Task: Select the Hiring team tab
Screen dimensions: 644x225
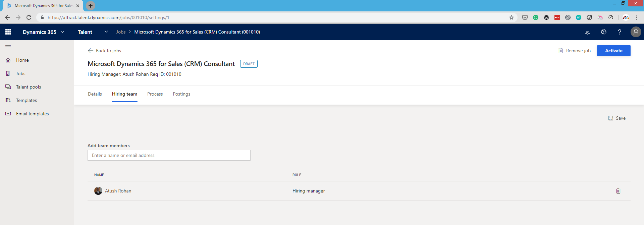Action: coord(124,94)
